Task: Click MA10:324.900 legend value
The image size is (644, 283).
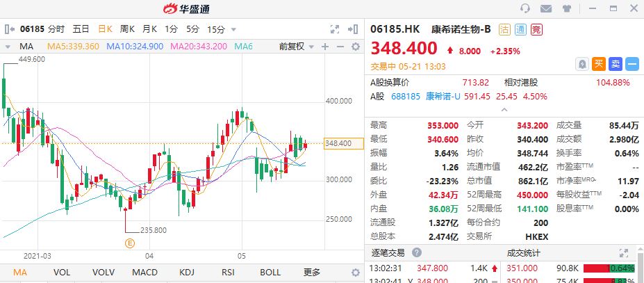Action: [x=135, y=47]
